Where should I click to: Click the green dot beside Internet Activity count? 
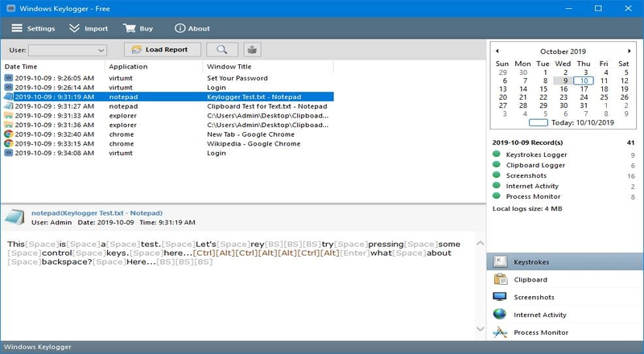(497, 185)
